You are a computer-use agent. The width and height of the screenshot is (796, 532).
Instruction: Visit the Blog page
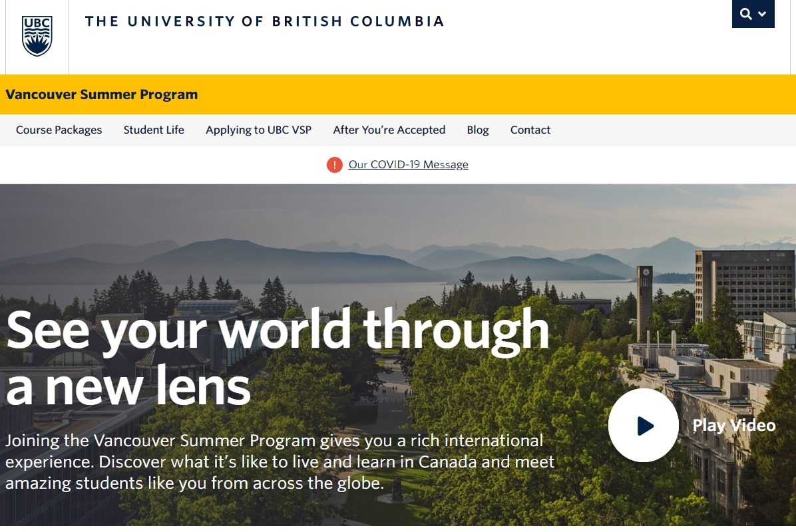pos(478,130)
